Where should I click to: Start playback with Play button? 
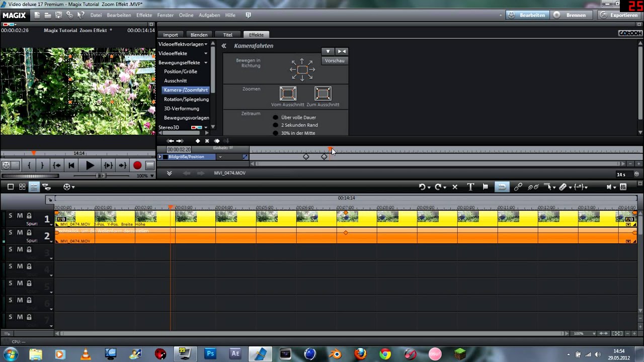90,165
